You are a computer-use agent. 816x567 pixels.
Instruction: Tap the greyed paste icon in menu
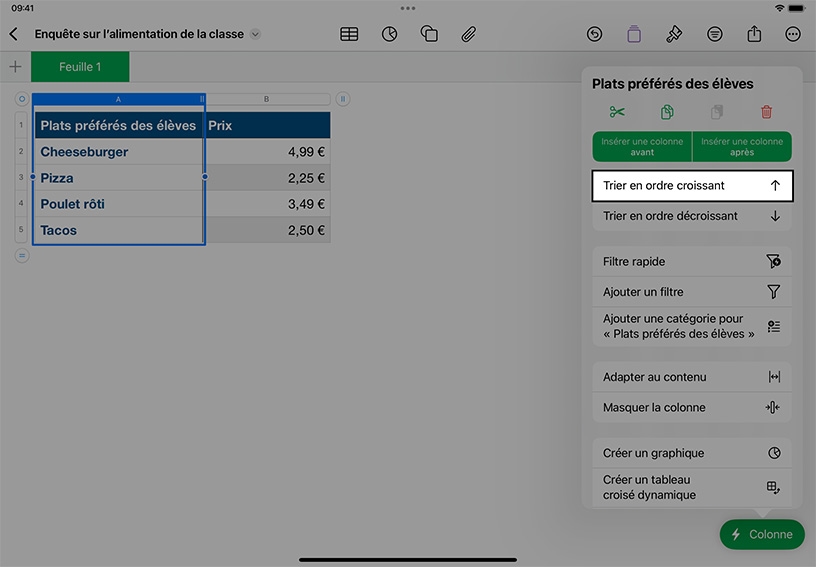pos(717,112)
